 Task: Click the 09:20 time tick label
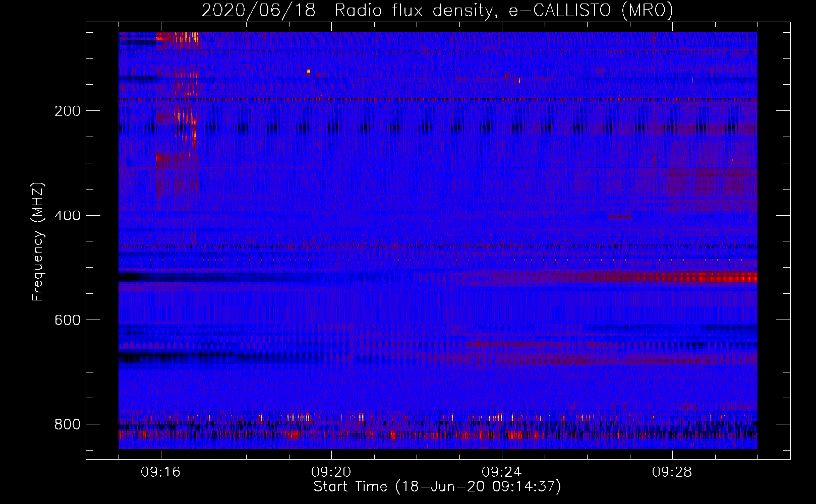pos(331,472)
